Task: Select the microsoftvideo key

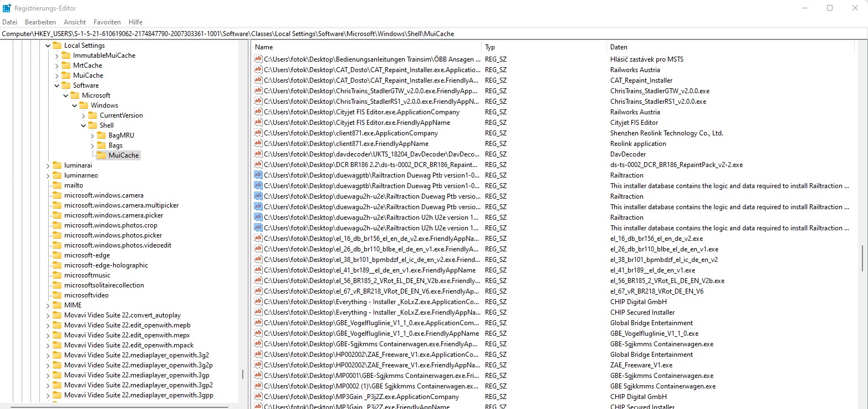Action: (86, 295)
